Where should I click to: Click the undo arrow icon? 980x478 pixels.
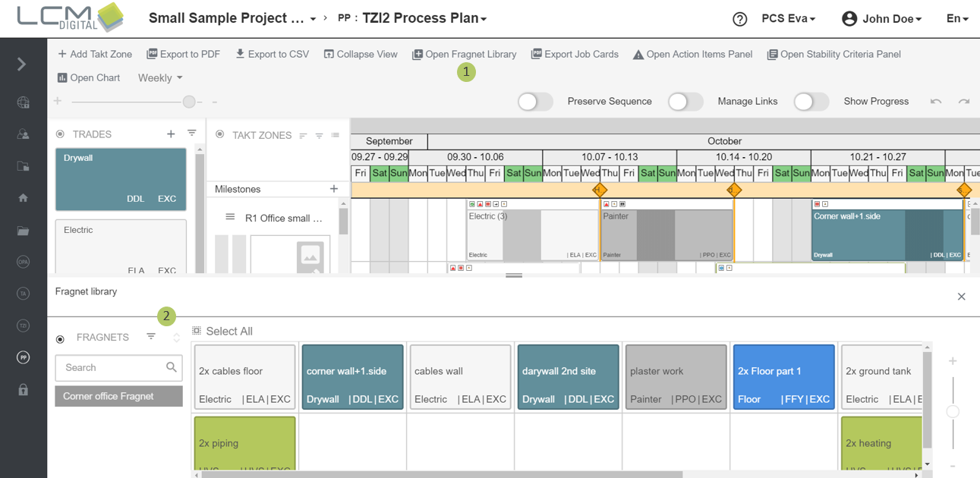coord(936,102)
